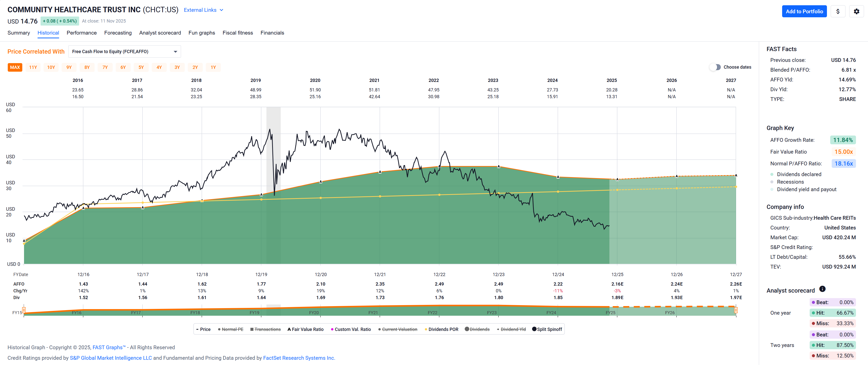This screenshot has height=367, width=868.
Task: Toggle the Price legend line icon
Action: pos(198,329)
